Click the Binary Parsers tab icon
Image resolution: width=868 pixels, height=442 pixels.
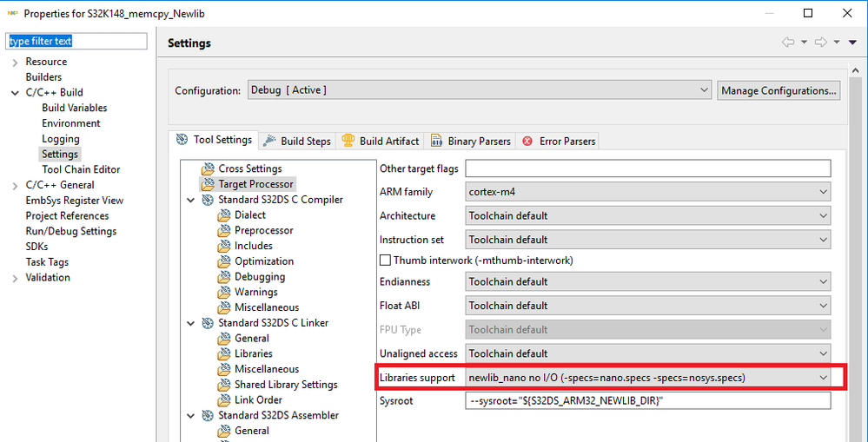(437, 141)
